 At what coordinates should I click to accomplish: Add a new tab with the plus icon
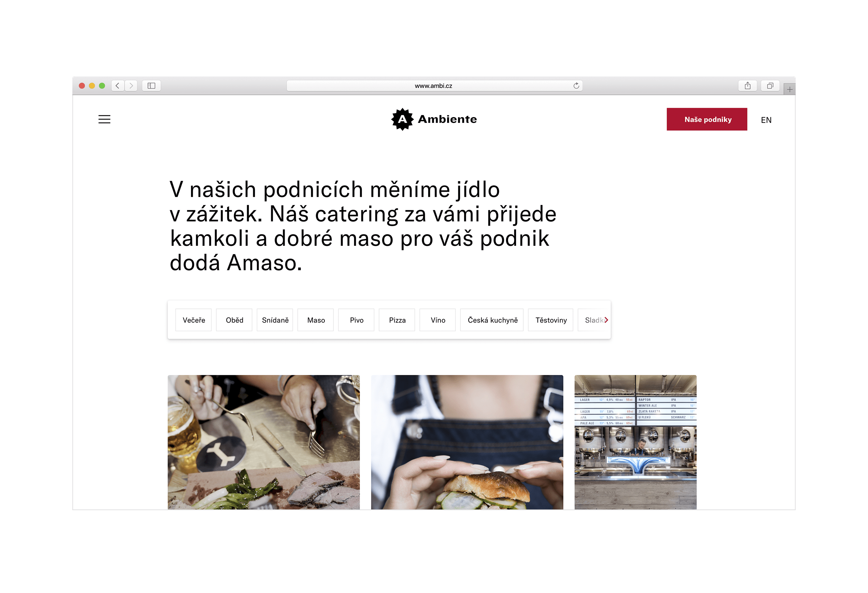point(790,89)
